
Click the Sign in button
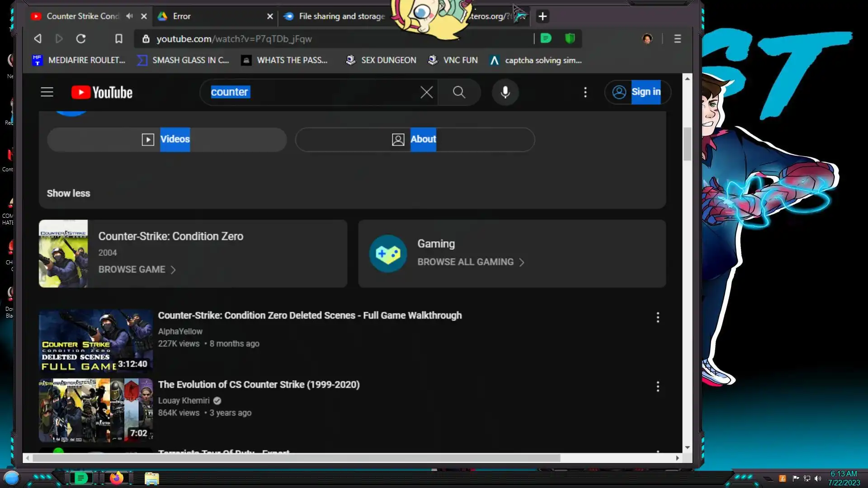[637, 92]
